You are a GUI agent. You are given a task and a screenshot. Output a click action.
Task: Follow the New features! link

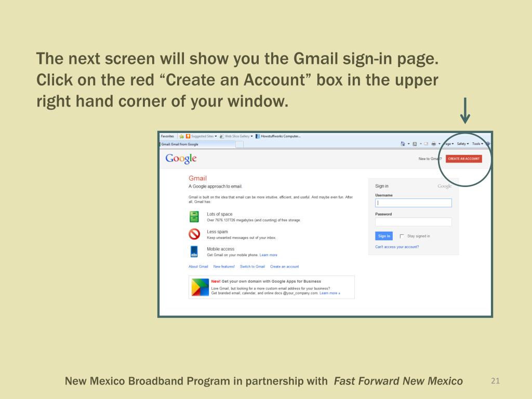coord(224,267)
